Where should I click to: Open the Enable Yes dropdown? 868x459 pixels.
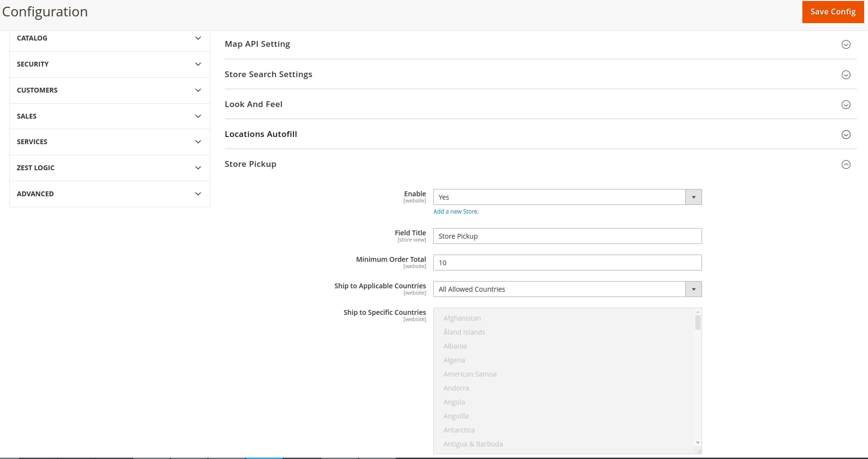coord(567,197)
